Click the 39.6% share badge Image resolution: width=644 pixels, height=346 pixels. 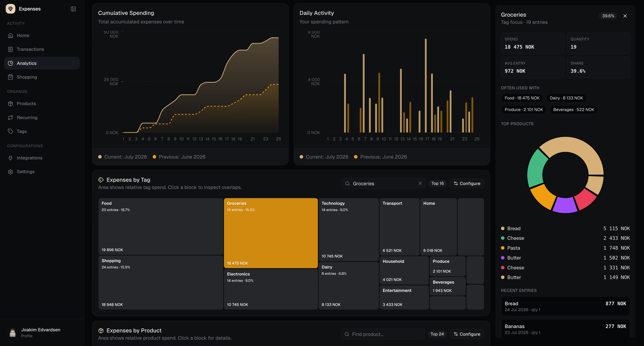pos(608,16)
